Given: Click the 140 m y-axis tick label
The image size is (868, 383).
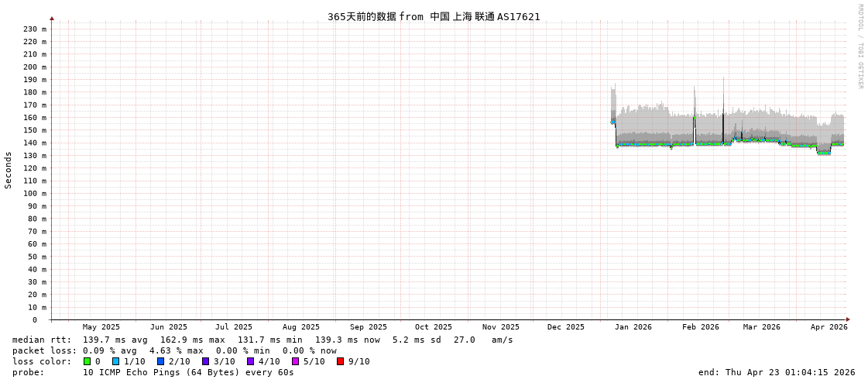Looking at the screenshot, I should point(34,143).
